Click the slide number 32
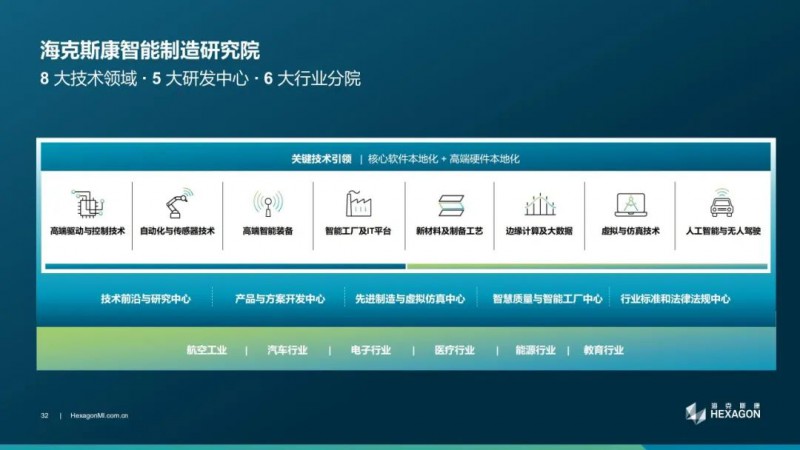 (x=44, y=416)
